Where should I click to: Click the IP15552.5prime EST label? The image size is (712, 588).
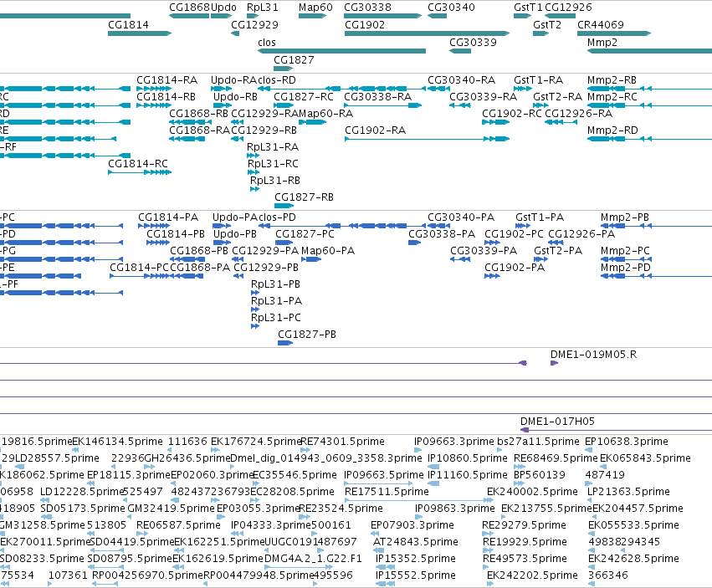(x=416, y=575)
